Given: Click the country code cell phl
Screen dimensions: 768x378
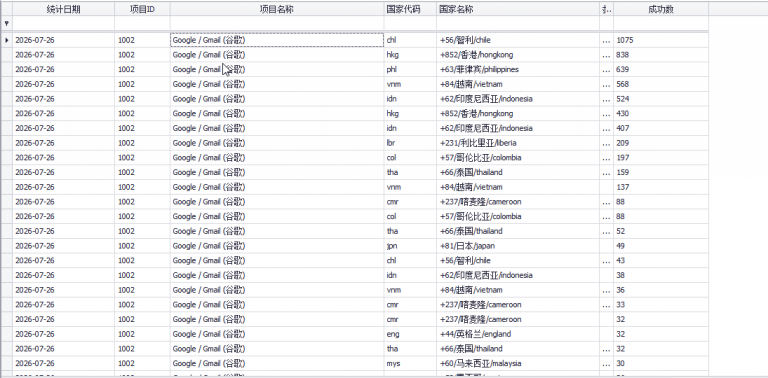Looking at the screenshot, I should (x=410, y=70).
